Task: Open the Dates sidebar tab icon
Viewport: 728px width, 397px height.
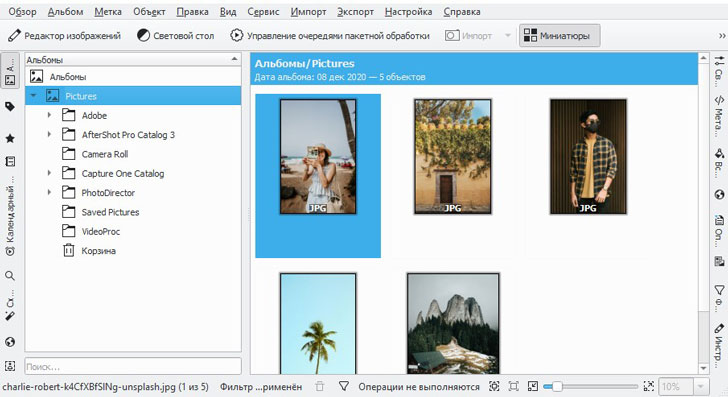Action: pos(10,161)
